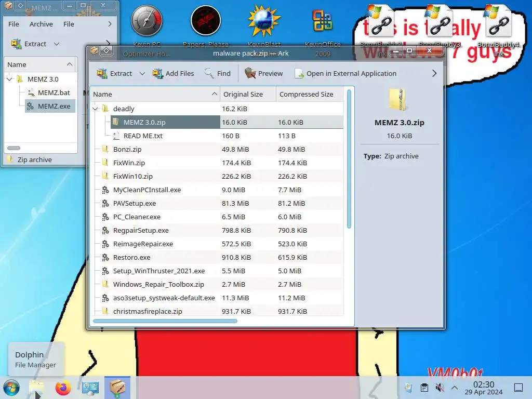Viewport: 532px width, 399px height.
Task: Sort by the Name column header
Action: pos(155,95)
